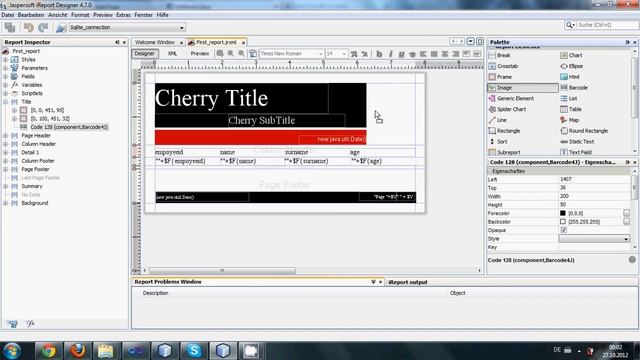Click the Undo toolbar icon
Screen dimensions: 640x360
28,27
